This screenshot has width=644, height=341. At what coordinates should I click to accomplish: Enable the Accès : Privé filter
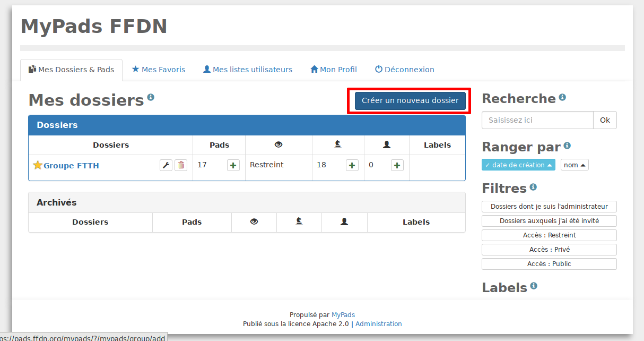[549, 250]
